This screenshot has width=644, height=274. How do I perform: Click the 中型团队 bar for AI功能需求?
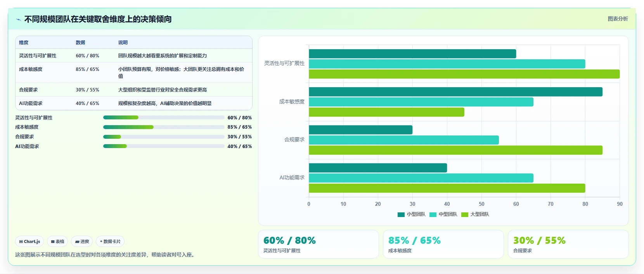[x=421, y=178]
